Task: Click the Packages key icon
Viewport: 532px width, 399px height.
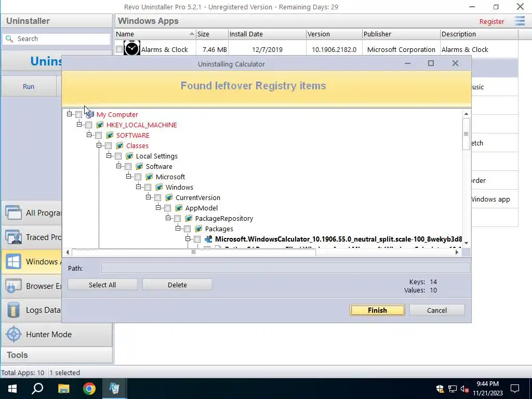Action: [198, 229]
